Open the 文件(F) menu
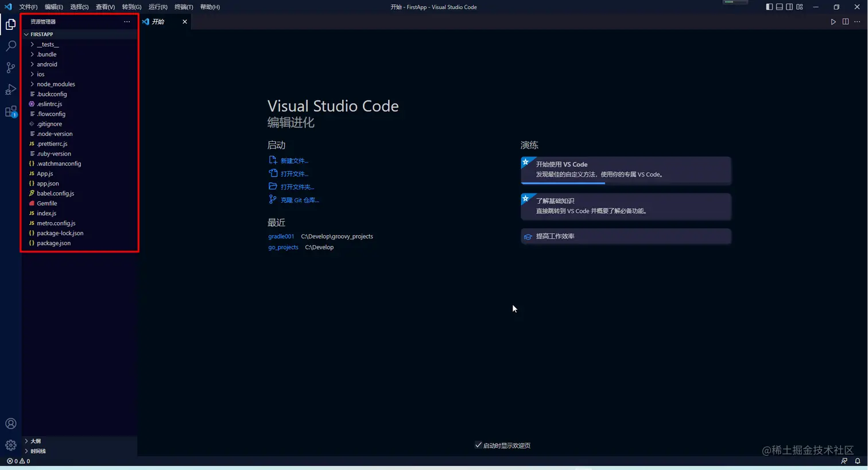The height and width of the screenshot is (470, 868). (x=28, y=7)
